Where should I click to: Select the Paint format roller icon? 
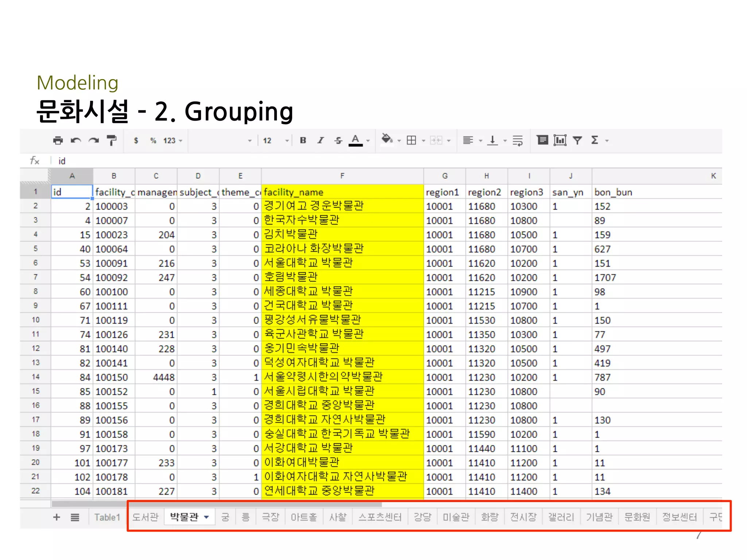(112, 140)
